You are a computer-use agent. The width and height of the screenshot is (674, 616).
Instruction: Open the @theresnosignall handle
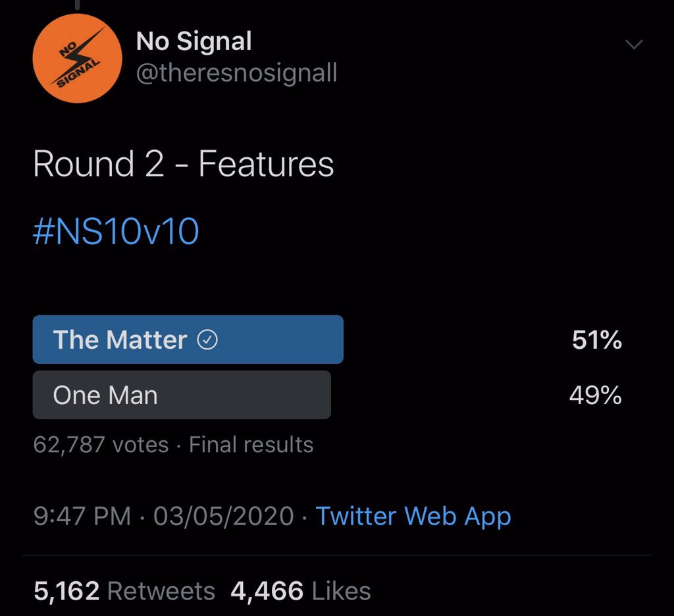[x=236, y=73]
